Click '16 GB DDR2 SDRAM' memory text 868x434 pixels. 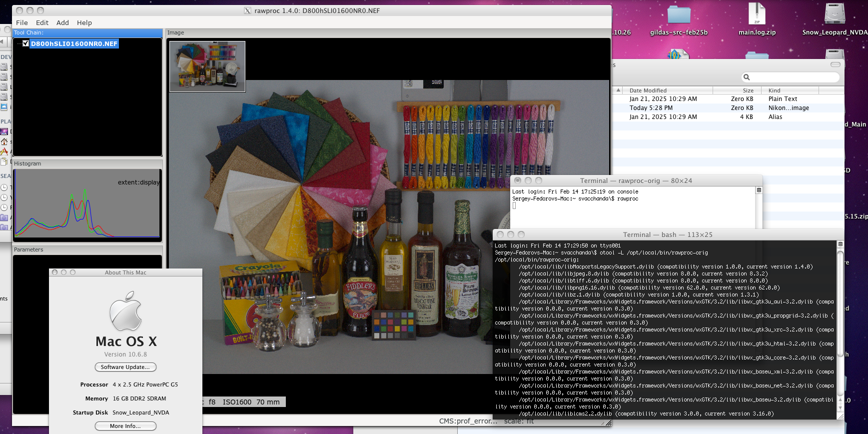[139, 398]
